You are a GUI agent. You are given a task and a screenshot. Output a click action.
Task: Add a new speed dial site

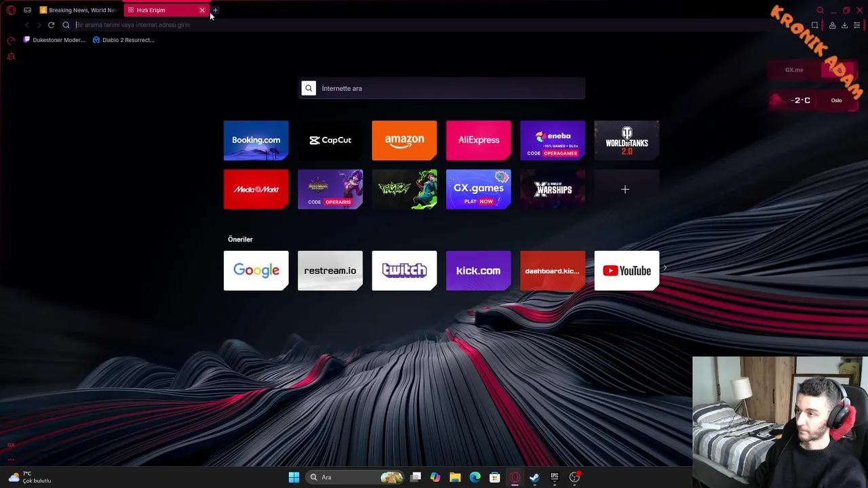(627, 189)
